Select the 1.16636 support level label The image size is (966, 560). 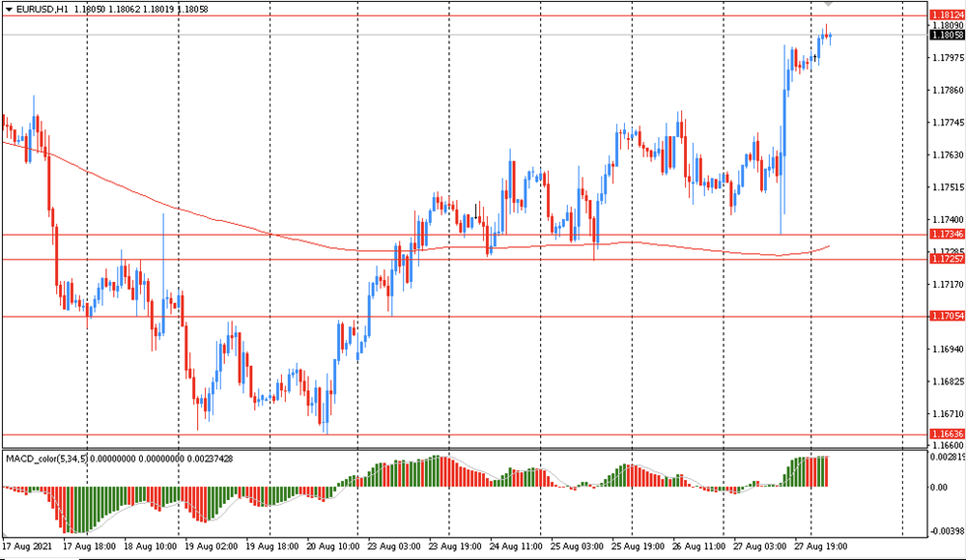[x=947, y=434]
